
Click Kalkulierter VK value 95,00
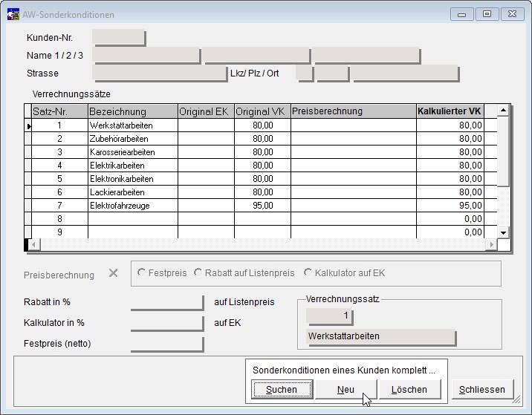click(x=450, y=206)
